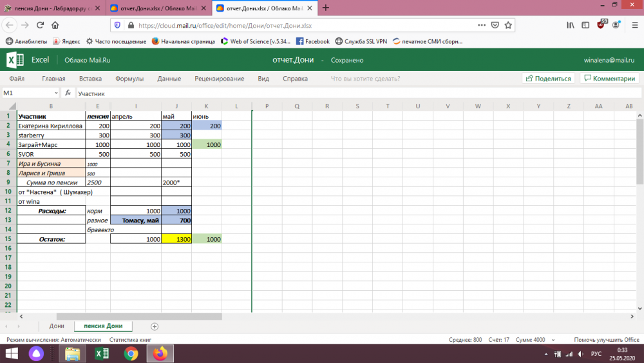The image size is (644, 363).
Task: Bookmark this page with the star icon
Action: (x=508, y=26)
